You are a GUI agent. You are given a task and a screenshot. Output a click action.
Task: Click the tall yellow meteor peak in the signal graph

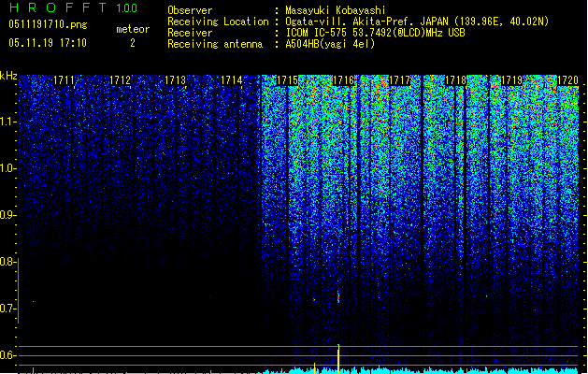click(x=338, y=359)
